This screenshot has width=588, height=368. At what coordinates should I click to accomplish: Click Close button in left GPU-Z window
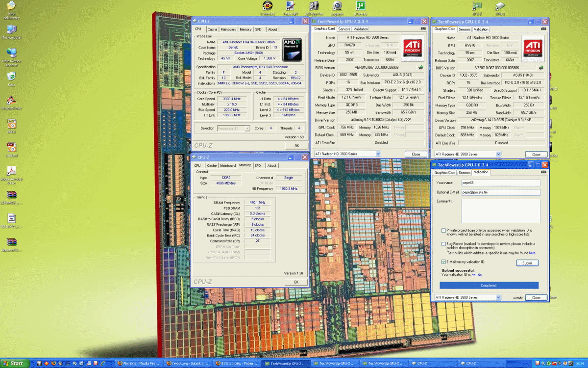pos(416,154)
